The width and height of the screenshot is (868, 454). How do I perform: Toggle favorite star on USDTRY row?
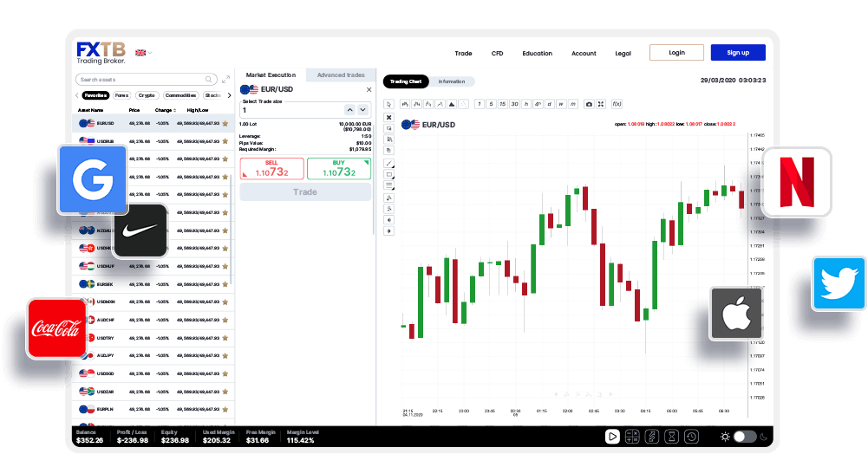[x=225, y=338]
